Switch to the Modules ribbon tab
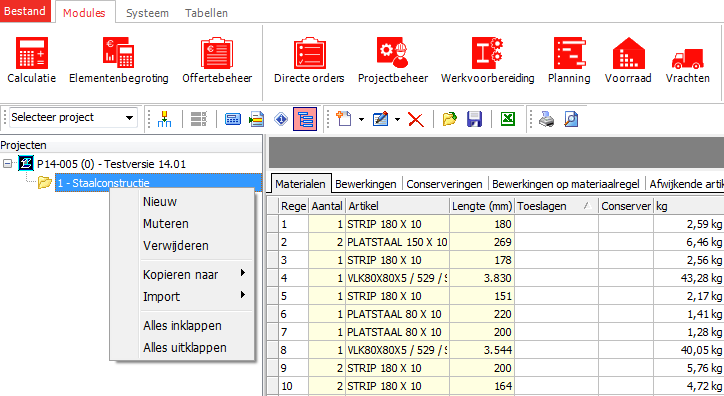 tap(84, 13)
